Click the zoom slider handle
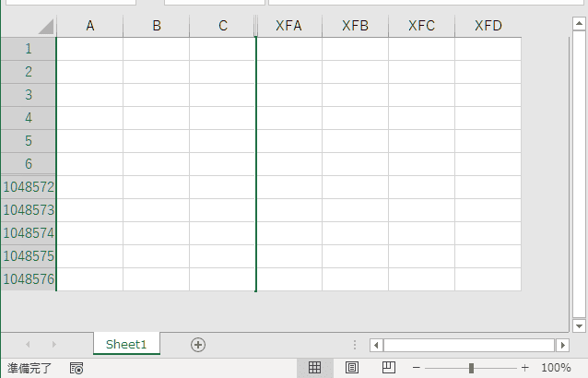588x378 pixels. click(x=471, y=368)
